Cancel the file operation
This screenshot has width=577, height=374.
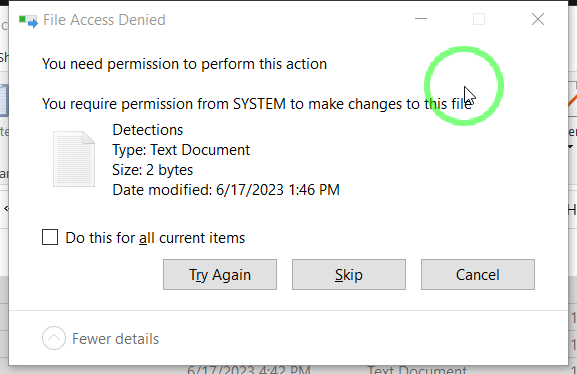click(478, 275)
